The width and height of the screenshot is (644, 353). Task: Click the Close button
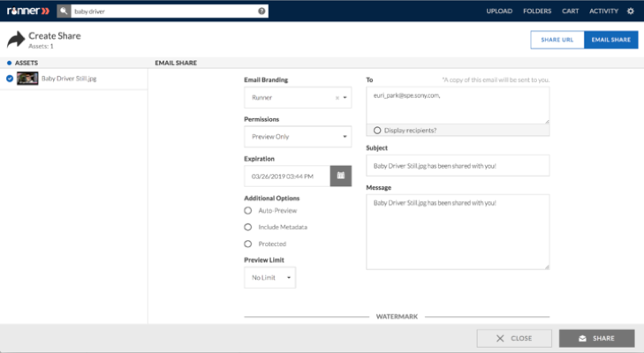point(514,338)
